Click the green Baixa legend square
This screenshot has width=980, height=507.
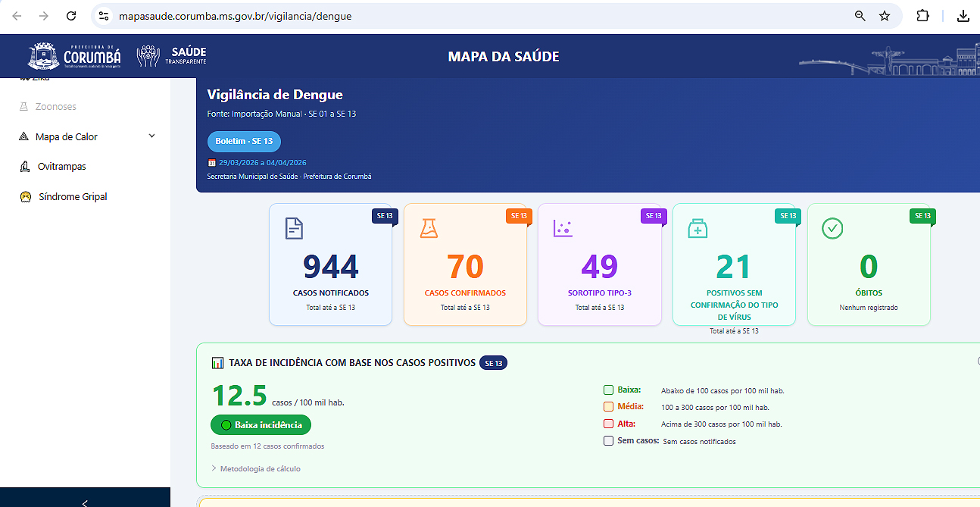pos(608,390)
